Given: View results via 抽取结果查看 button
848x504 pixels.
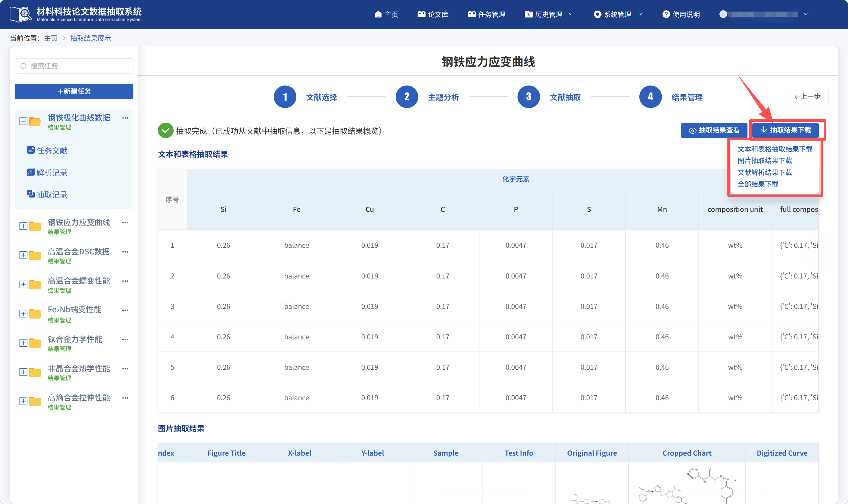Looking at the screenshot, I should pos(714,130).
